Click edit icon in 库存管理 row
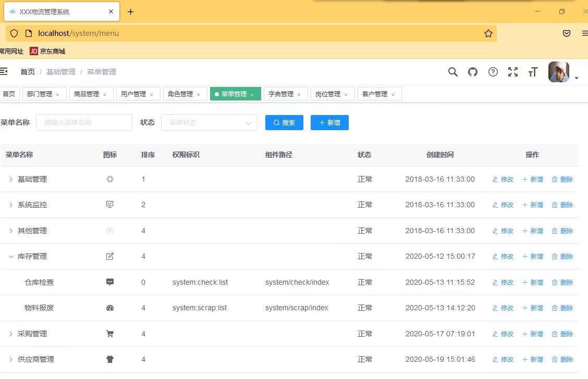588x379 pixels. point(110,256)
